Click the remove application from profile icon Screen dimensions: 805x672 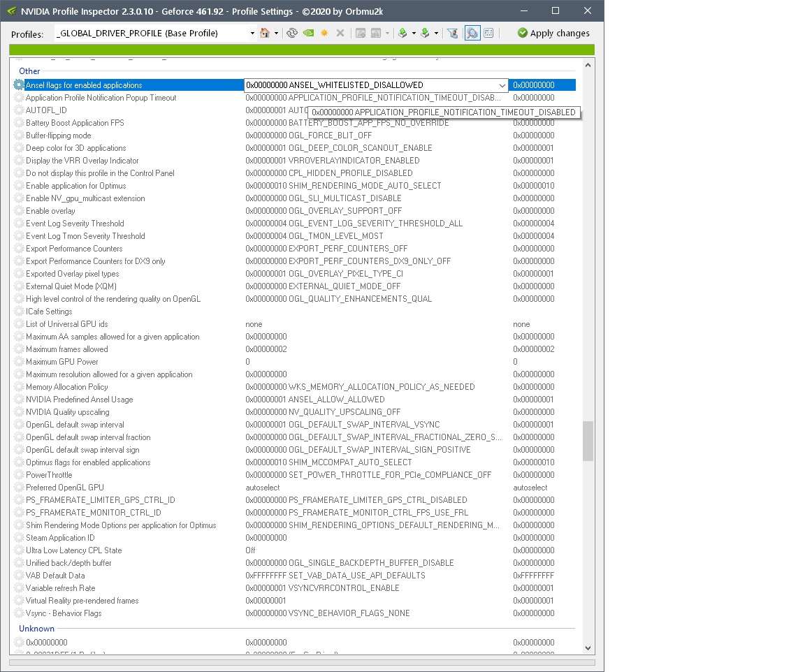[x=377, y=33]
